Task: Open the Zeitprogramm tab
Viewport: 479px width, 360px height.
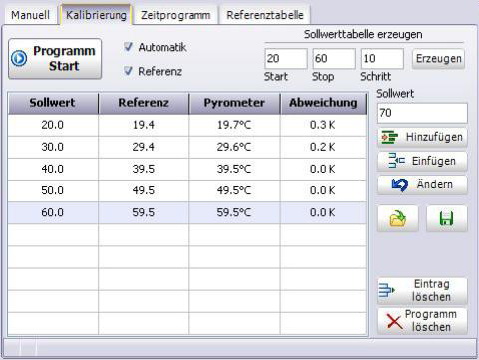Action: point(176,15)
